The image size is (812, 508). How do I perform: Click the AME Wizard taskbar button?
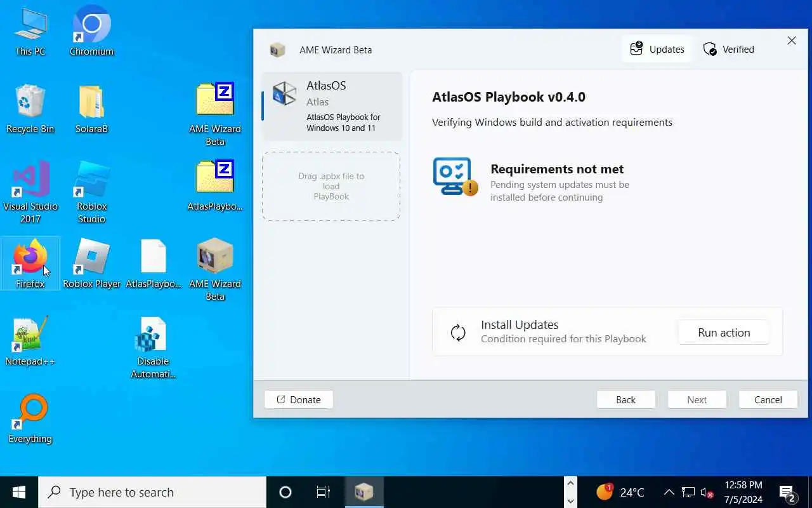(364, 492)
